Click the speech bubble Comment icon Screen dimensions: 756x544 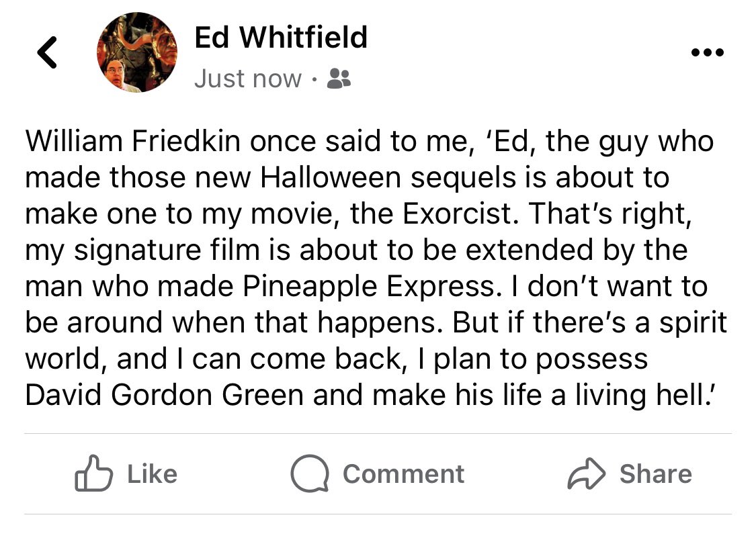[309, 473]
